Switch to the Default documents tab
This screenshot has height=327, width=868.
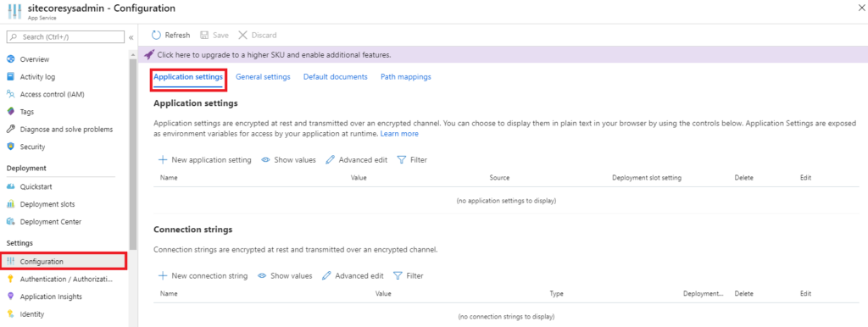pos(336,77)
